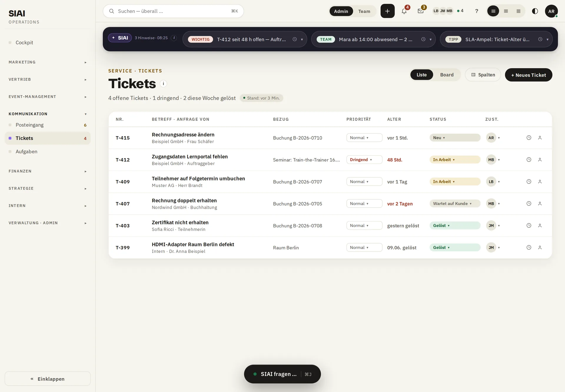Open the AR user avatar menu
Screen dimensions: 565x392
pyautogui.click(x=551, y=11)
